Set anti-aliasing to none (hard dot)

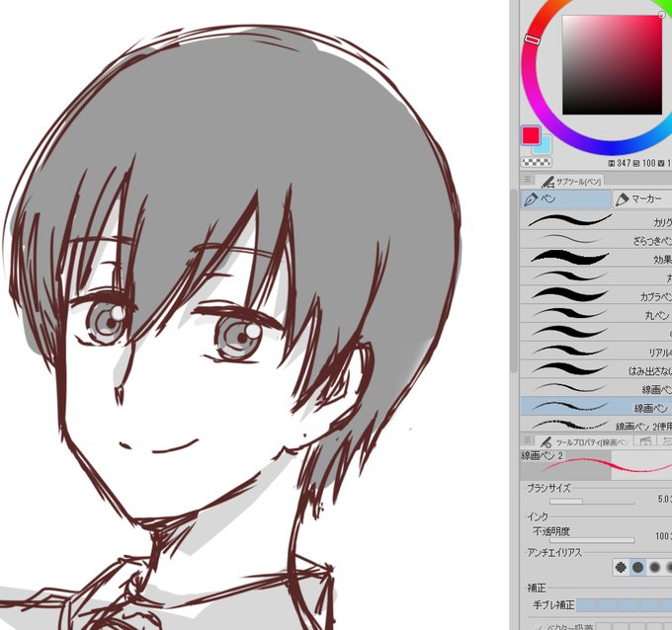coord(621,568)
